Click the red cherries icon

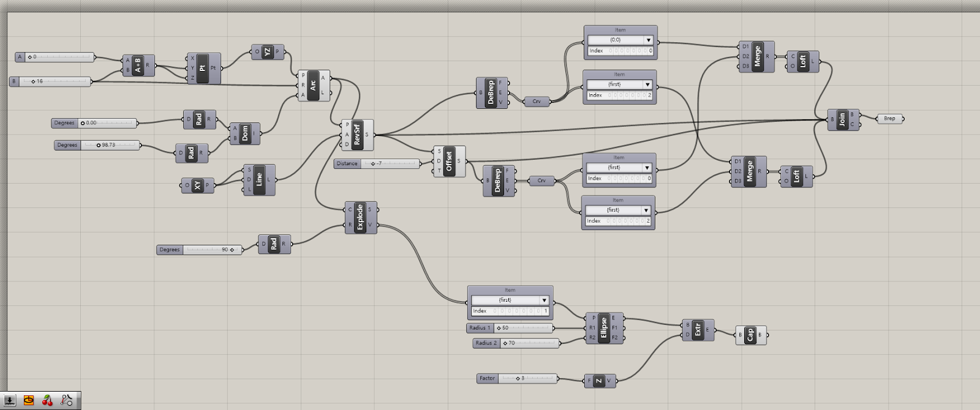[x=47, y=401]
